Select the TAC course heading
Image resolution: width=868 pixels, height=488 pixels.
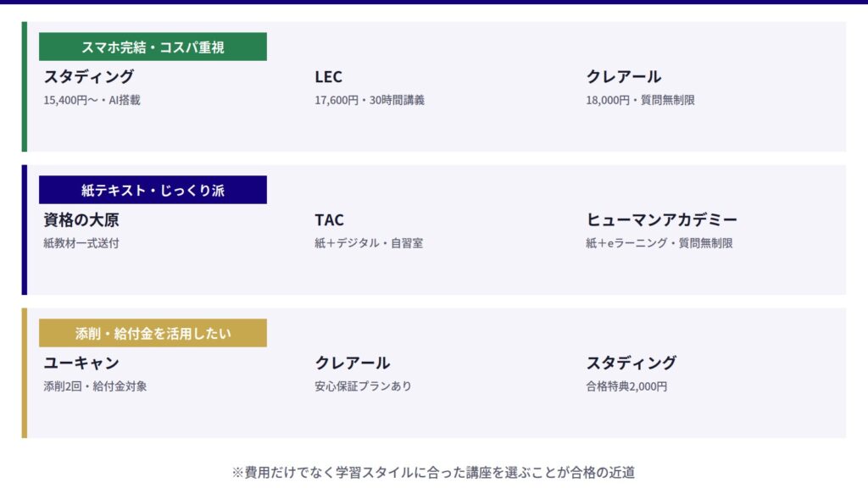[x=330, y=220]
